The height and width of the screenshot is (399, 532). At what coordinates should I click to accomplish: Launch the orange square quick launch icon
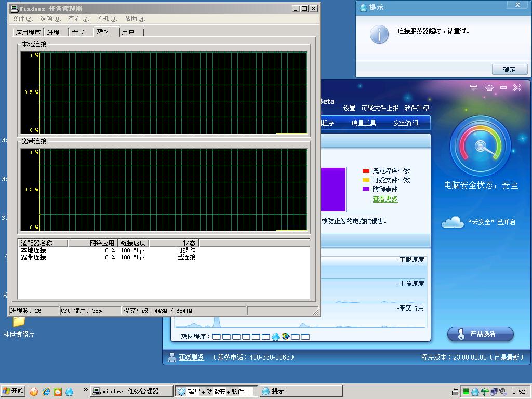tap(58, 391)
